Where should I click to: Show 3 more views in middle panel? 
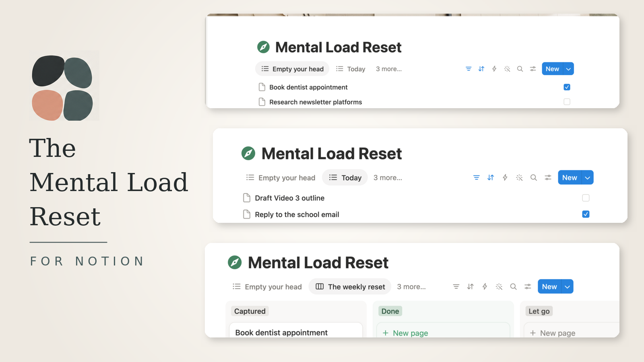(388, 177)
